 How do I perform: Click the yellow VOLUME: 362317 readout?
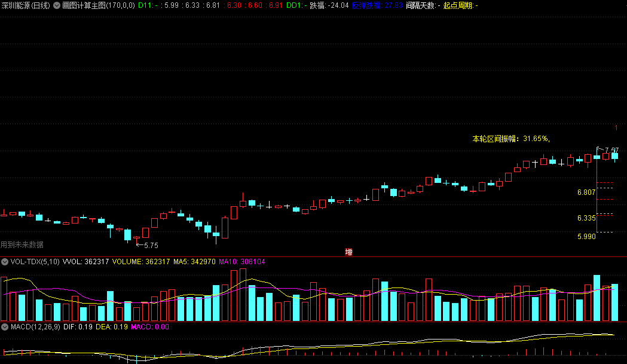pyautogui.click(x=140, y=262)
